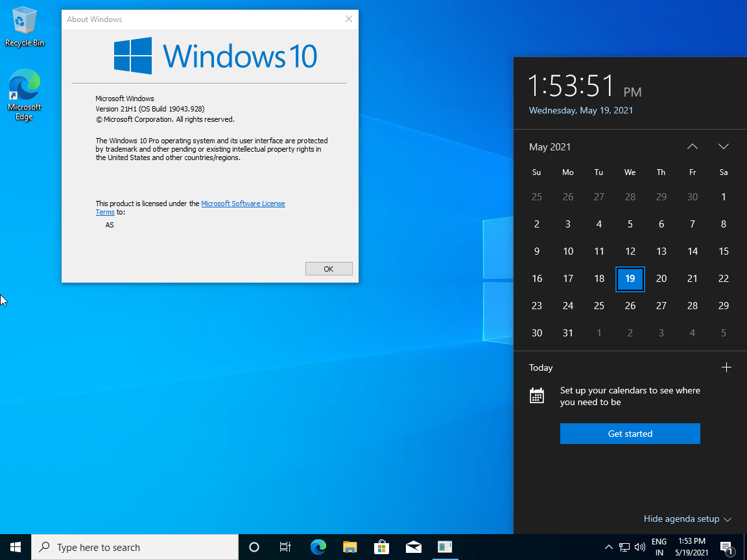The image size is (747, 560).
Task: Select May 29 in the calendar
Action: click(x=723, y=306)
